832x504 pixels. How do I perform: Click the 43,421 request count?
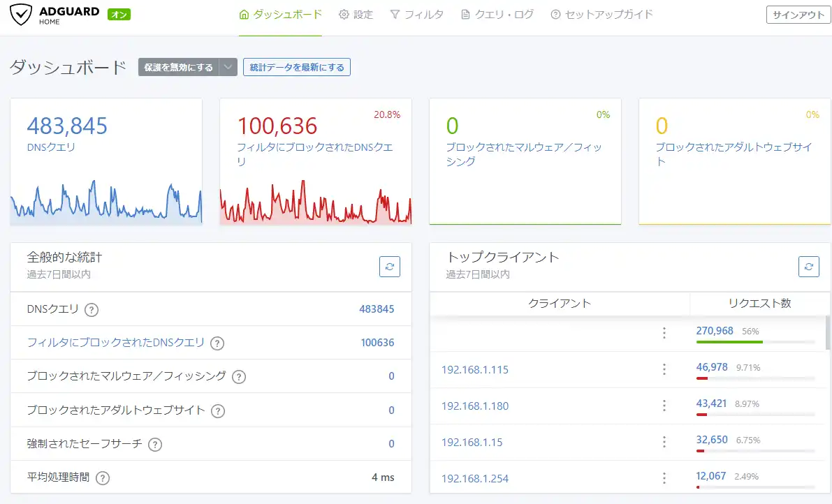[711, 403]
